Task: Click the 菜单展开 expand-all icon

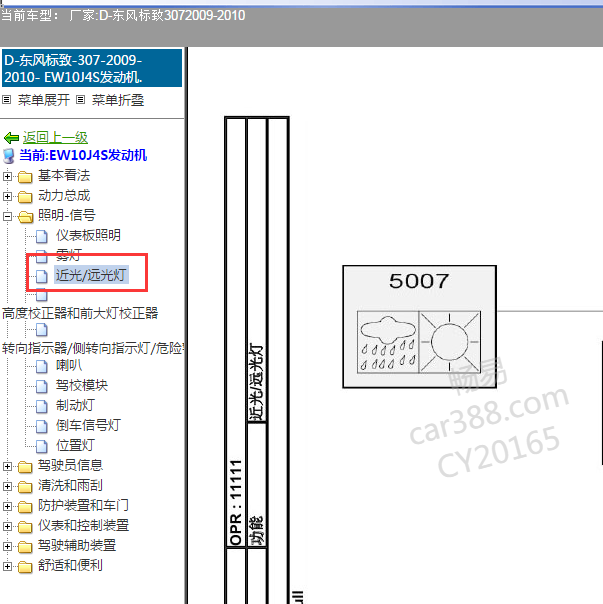Action: pyautogui.click(x=7, y=100)
